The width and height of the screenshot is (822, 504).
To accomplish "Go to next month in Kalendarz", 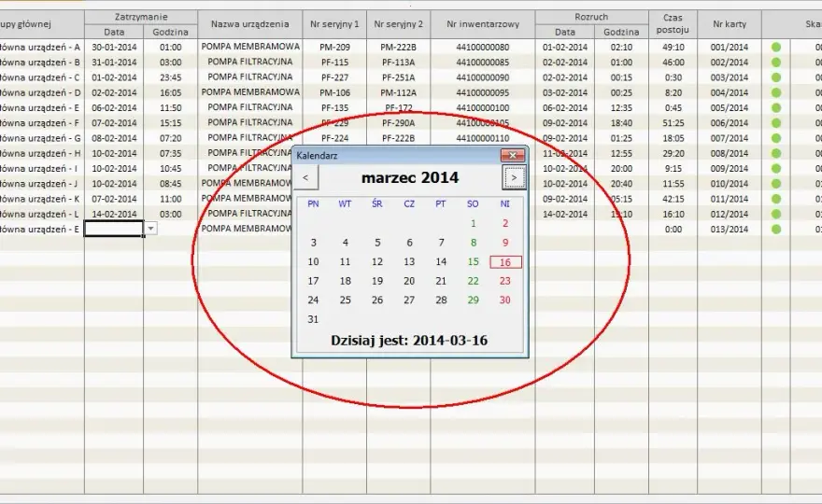I will pos(514,177).
